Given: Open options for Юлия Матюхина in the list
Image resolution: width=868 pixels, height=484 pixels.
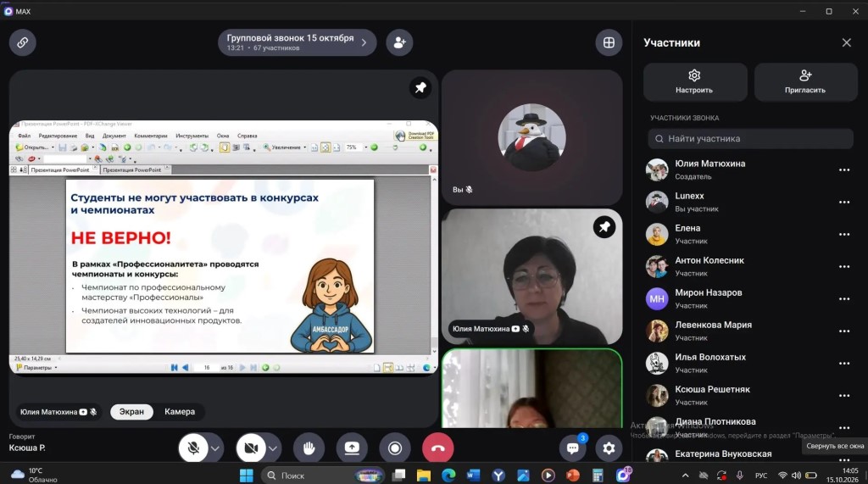Looking at the screenshot, I should (x=844, y=170).
